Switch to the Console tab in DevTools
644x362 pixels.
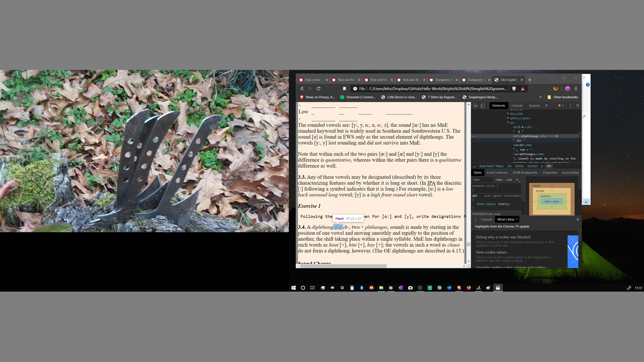click(x=517, y=106)
